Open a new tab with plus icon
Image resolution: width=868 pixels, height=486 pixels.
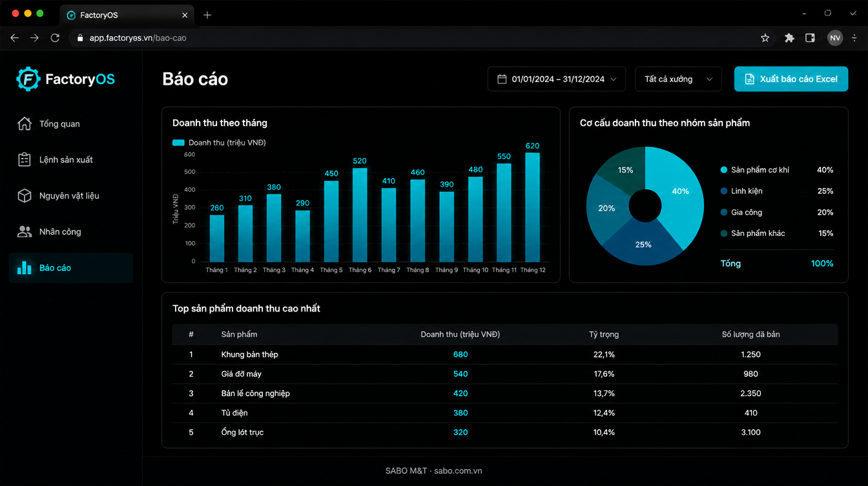pyautogui.click(x=207, y=15)
